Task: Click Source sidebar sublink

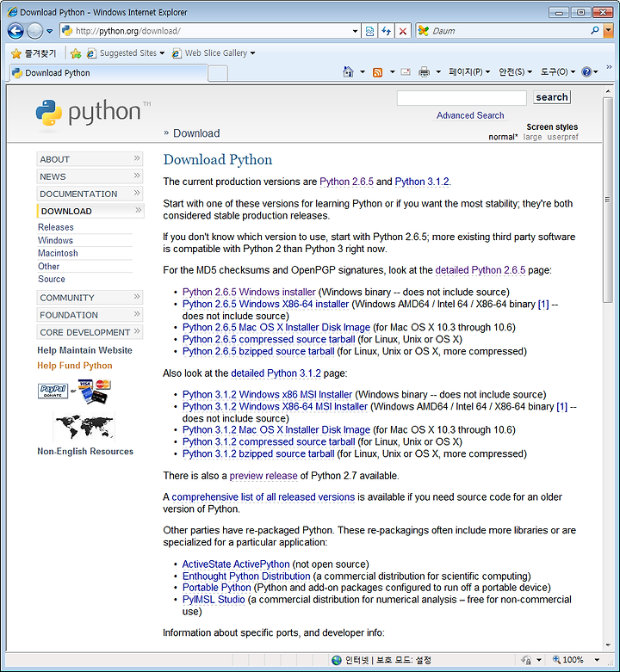Action: (x=52, y=279)
